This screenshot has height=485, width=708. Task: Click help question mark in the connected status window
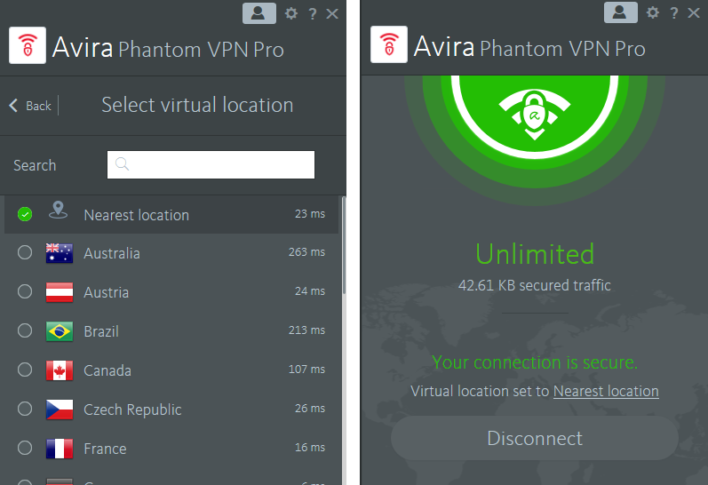[x=674, y=13]
